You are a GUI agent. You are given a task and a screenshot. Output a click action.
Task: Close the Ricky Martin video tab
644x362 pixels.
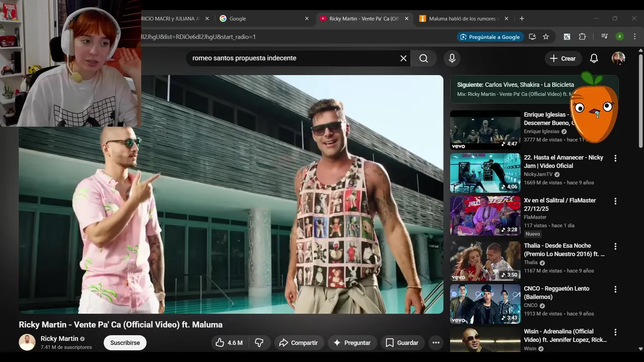[x=407, y=19]
